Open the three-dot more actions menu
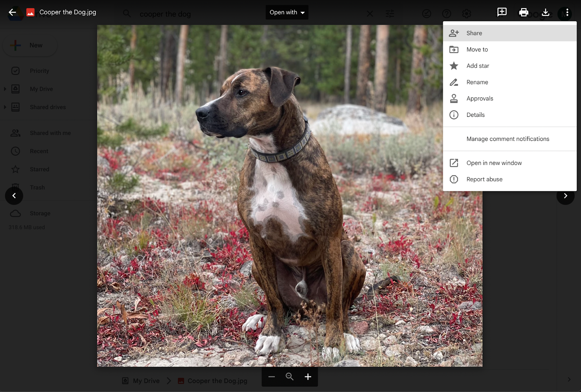 click(567, 12)
